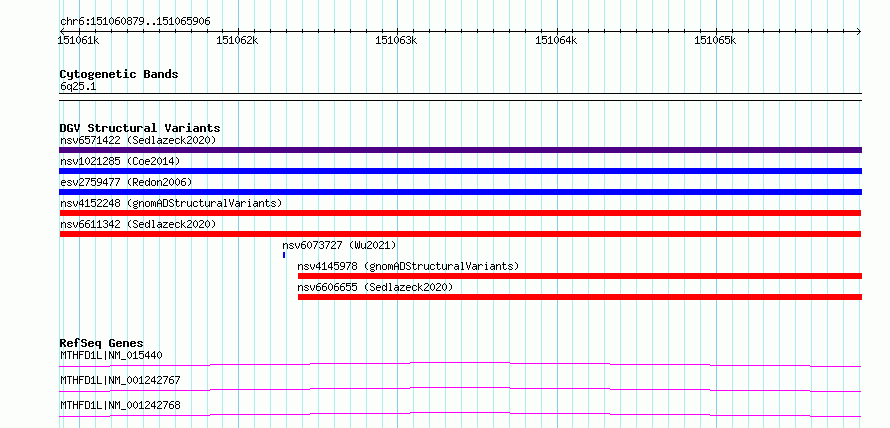The height and width of the screenshot is (428, 890).
Task: Click the magenta NM_001242767 transcript line
Action: point(460,389)
